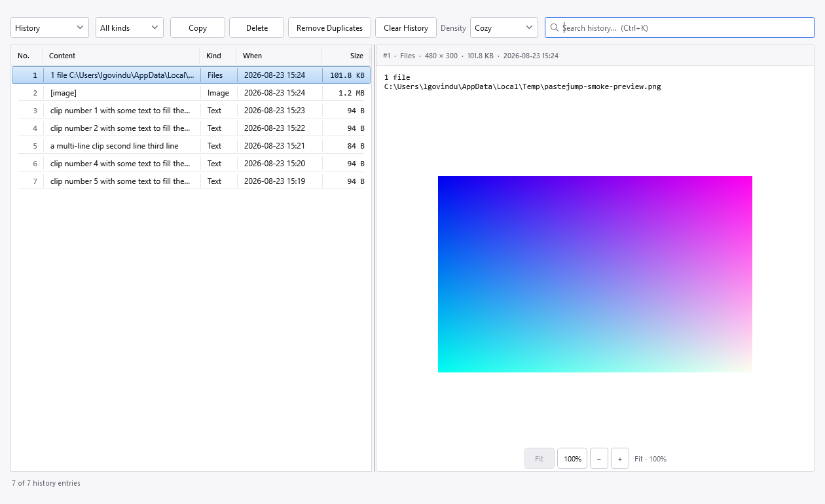Click '7 of 7 history entries' status text
825x504 pixels.
point(46,483)
